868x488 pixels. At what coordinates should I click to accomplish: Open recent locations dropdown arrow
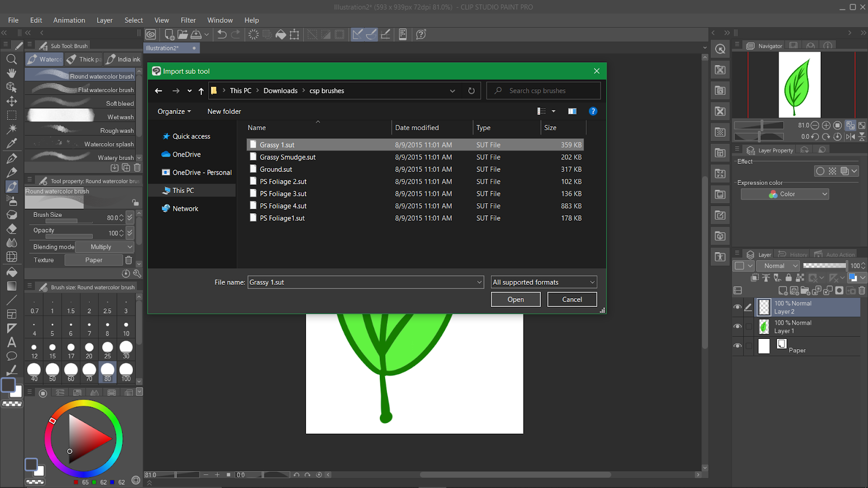189,91
